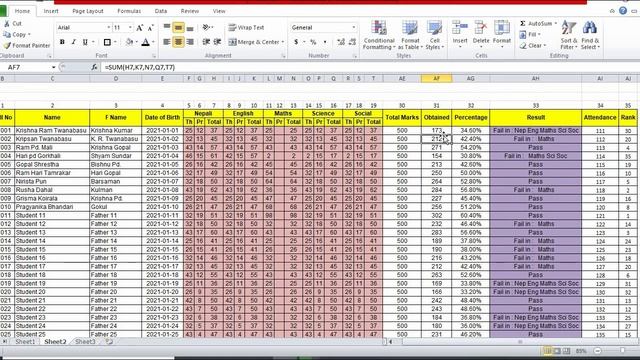Select the Format Painter tool
Screen dimensions: 640x360
click(x=27, y=45)
